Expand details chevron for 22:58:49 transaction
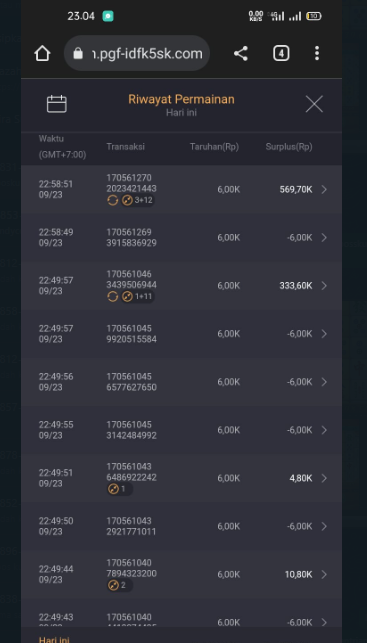The width and height of the screenshot is (367, 643). [324, 237]
